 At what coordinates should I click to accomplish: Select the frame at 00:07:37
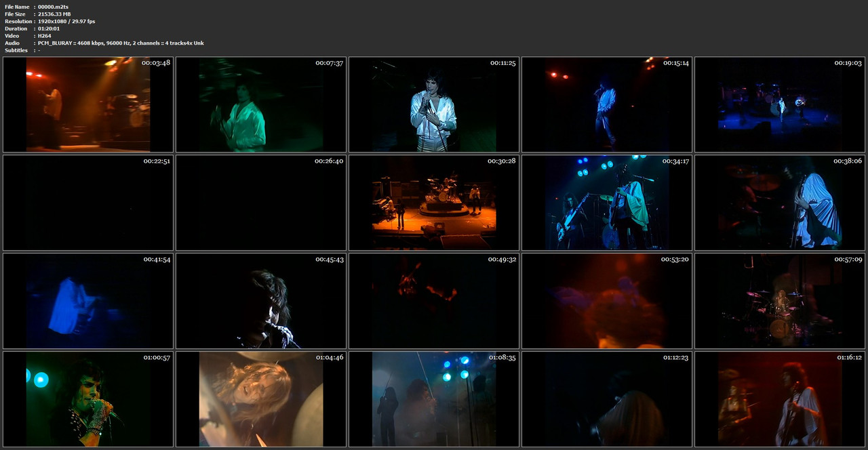tap(261, 104)
